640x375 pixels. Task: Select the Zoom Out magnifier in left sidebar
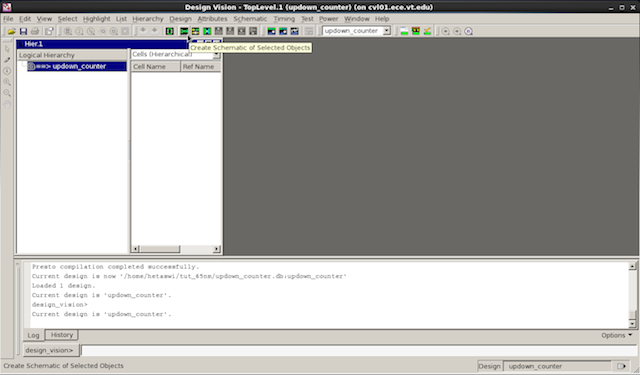point(7,93)
